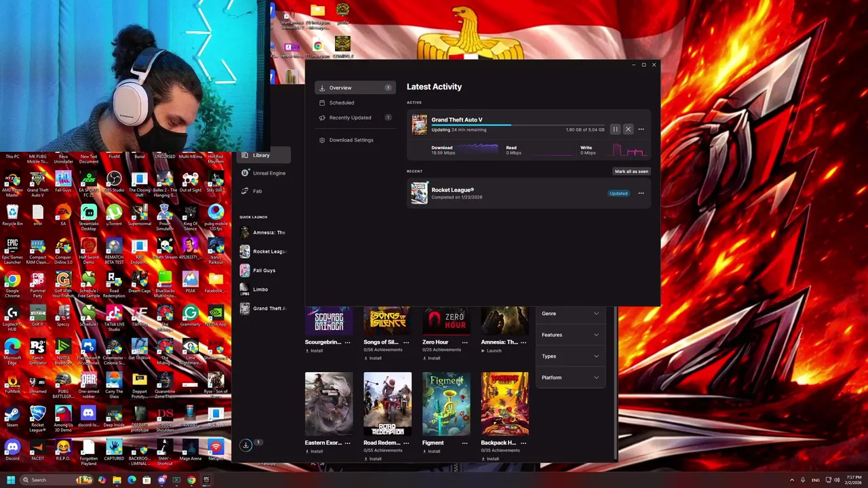868x488 pixels.
Task: Open more options for Grand Theft Auto V
Action: [x=641, y=129]
